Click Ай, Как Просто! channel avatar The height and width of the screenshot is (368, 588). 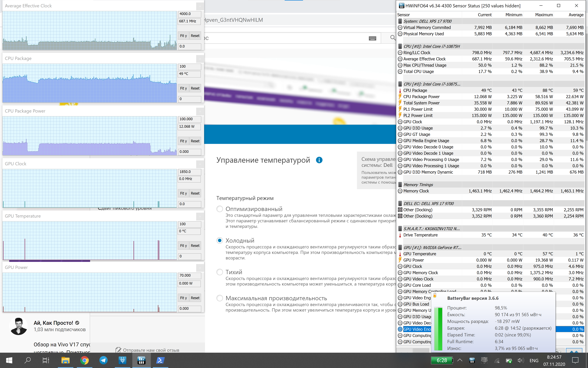click(x=19, y=326)
